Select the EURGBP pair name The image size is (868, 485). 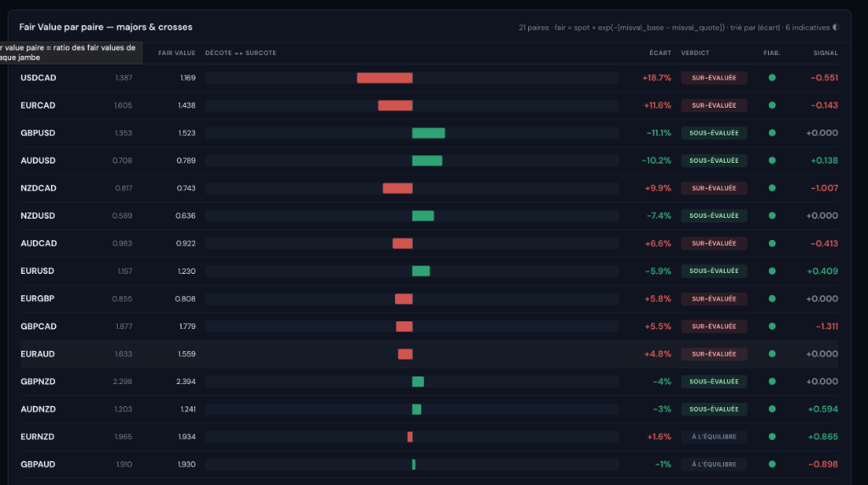[37, 298]
